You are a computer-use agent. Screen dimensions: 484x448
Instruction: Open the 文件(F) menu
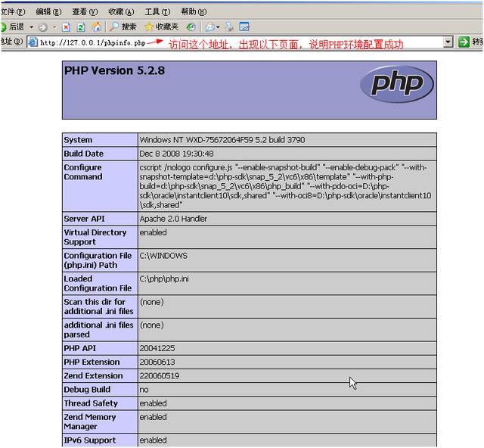(x=12, y=12)
